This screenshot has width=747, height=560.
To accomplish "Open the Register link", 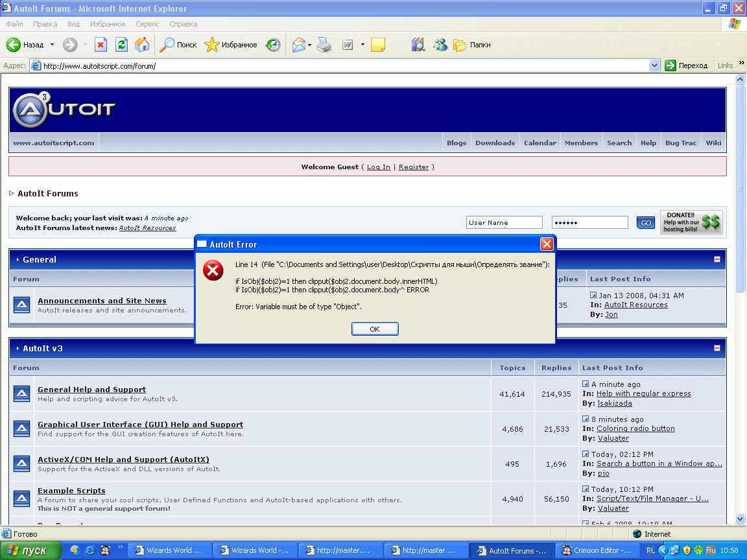I will click(x=414, y=167).
